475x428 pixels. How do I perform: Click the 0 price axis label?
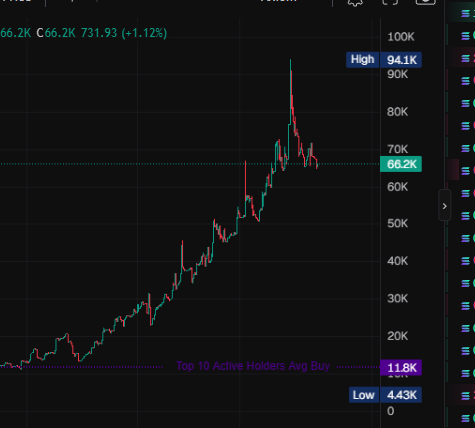[x=390, y=411]
